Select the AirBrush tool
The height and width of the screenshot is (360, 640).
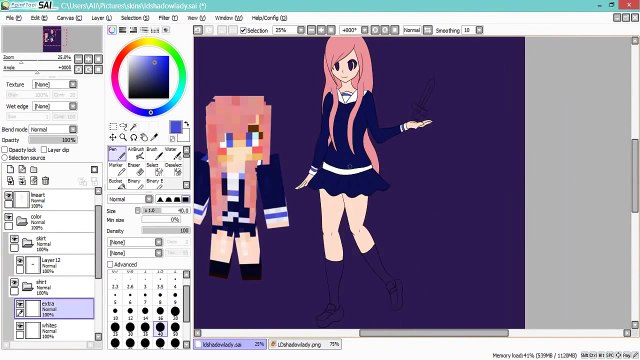tap(136, 153)
